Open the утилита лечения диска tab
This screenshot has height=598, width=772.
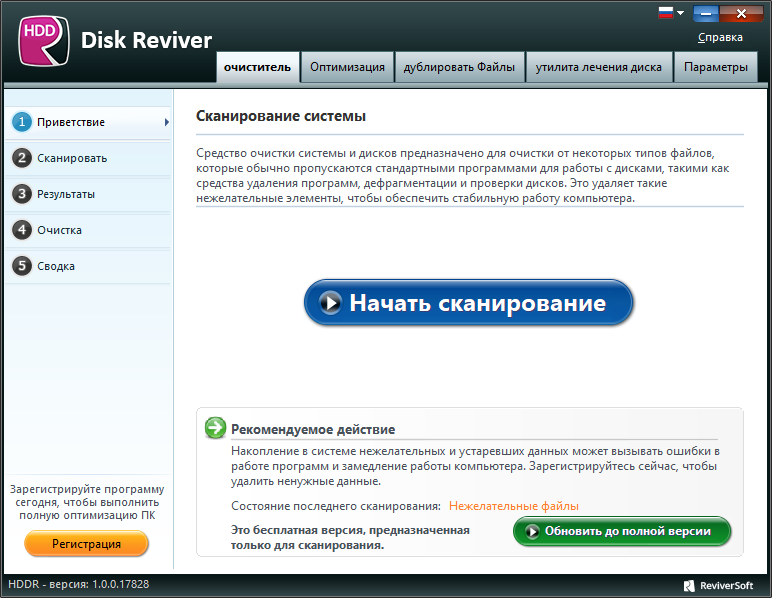pyautogui.click(x=599, y=67)
